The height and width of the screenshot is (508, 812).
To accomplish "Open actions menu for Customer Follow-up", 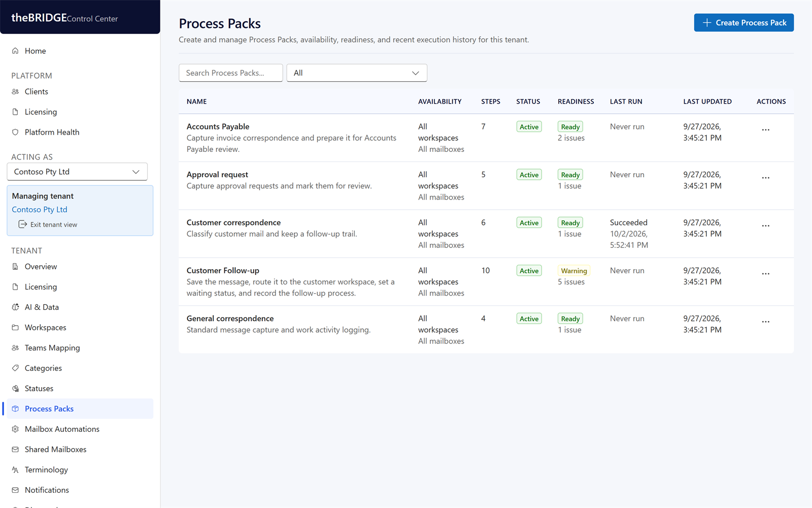I will [x=765, y=273].
